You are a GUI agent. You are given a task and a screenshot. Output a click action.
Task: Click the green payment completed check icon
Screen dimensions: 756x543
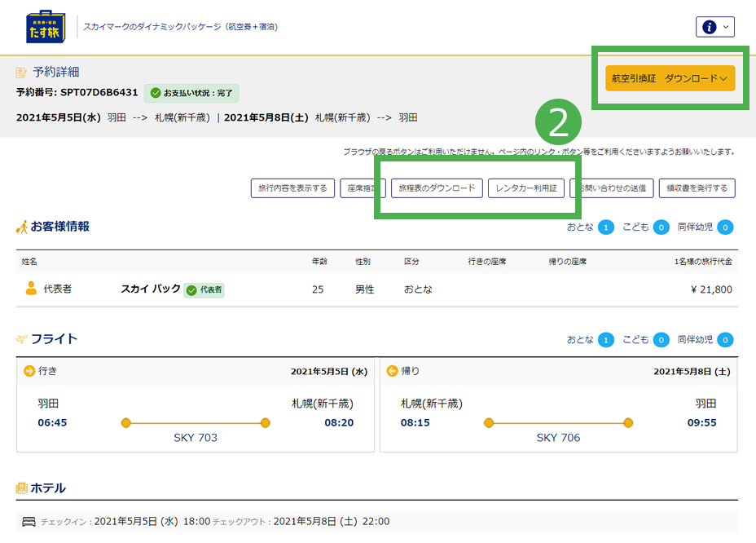(156, 93)
